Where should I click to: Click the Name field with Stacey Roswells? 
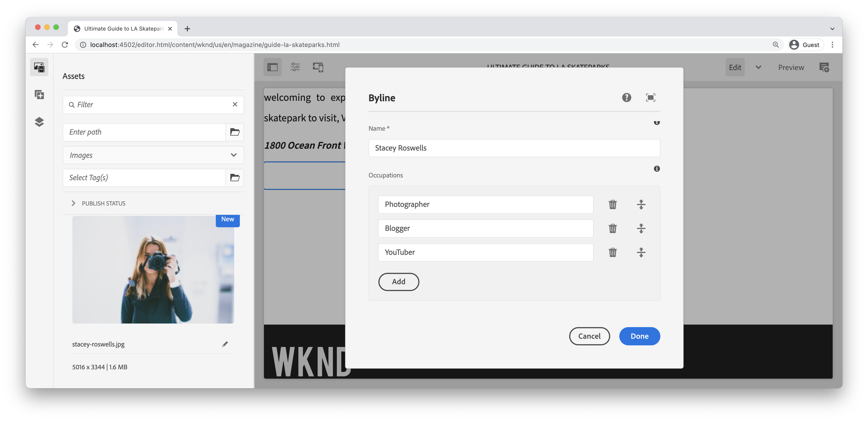pyautogui.click(x=514, y=148)
